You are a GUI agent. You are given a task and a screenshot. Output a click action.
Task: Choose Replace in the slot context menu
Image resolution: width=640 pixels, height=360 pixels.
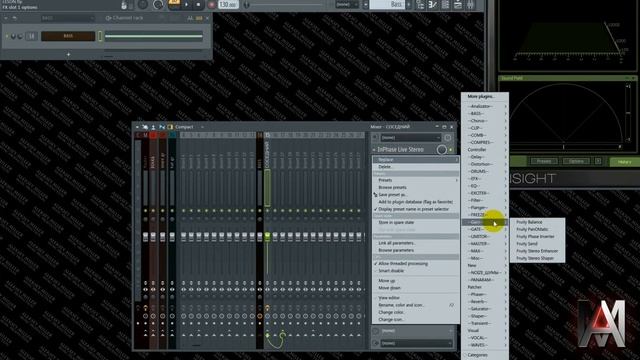[x=415, y=160]
